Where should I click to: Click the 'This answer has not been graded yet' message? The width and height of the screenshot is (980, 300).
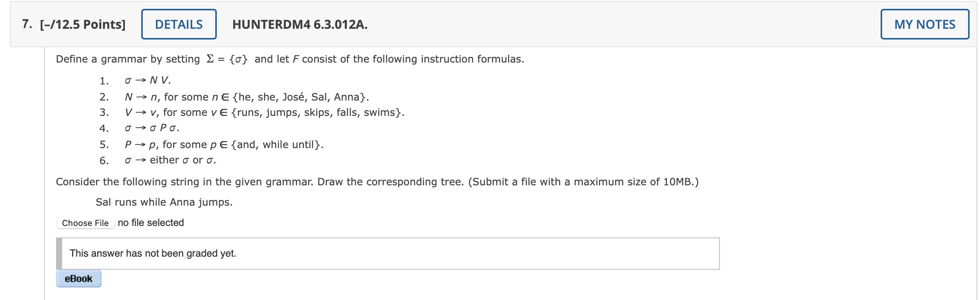pos(153,253)
